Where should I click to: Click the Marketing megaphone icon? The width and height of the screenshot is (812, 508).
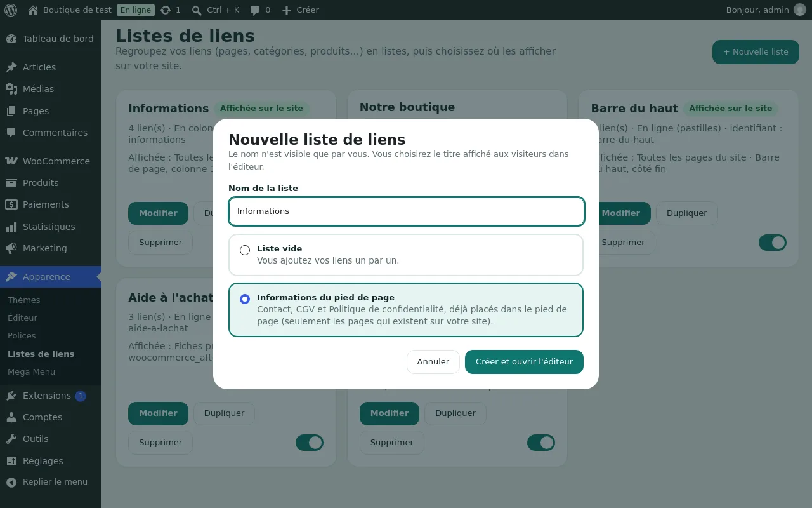click(11, 248)
